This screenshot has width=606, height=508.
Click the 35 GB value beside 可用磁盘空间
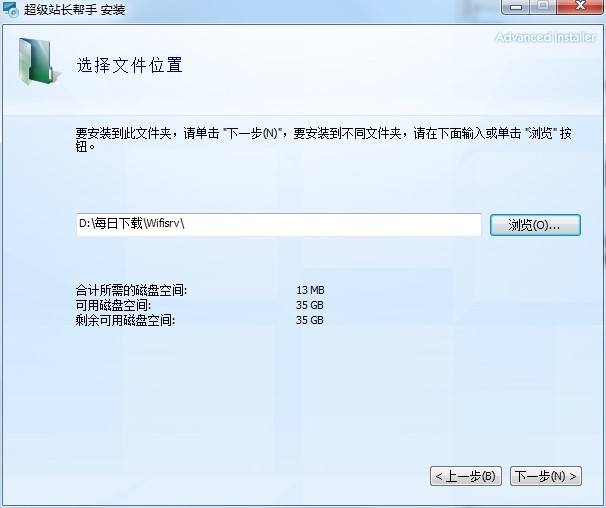[x=310, y=305]
